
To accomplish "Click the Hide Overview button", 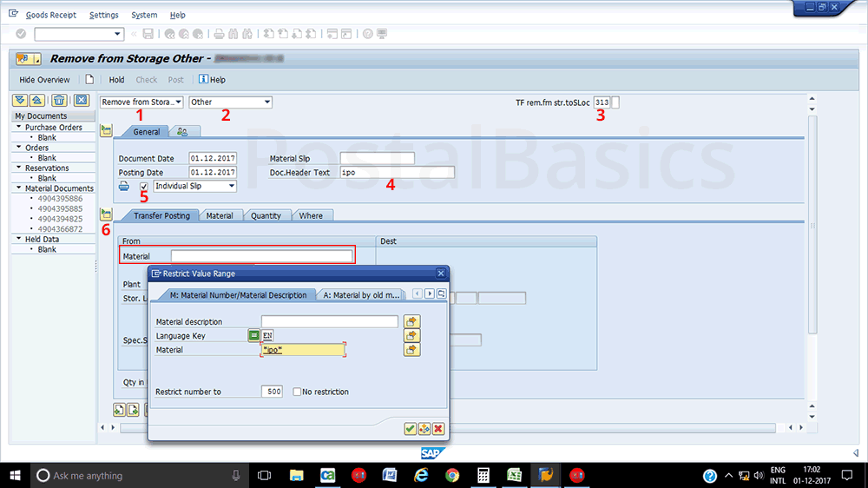I will click(x=44, y=80).
